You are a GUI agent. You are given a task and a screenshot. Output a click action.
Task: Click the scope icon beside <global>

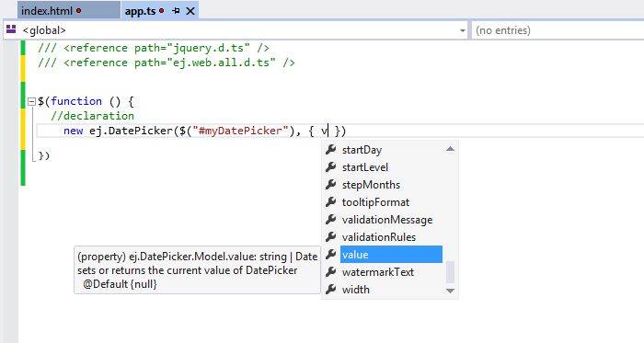(x=11, y=29)
